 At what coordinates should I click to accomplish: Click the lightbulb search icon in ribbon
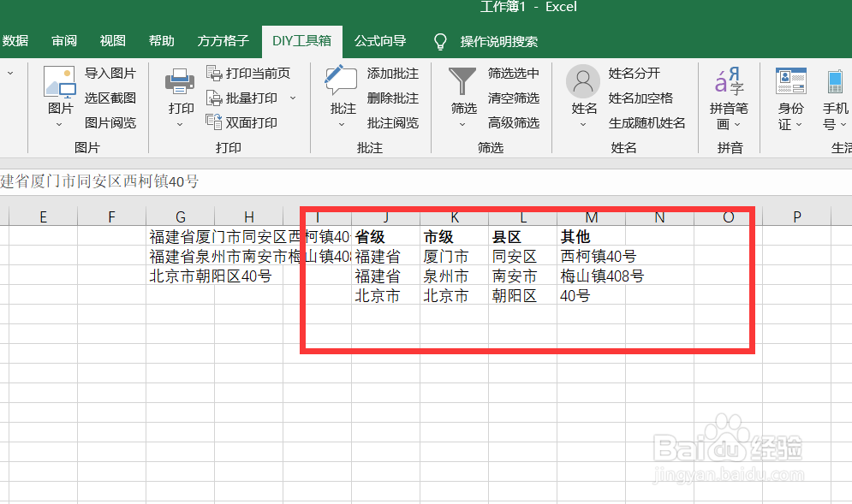439,40
